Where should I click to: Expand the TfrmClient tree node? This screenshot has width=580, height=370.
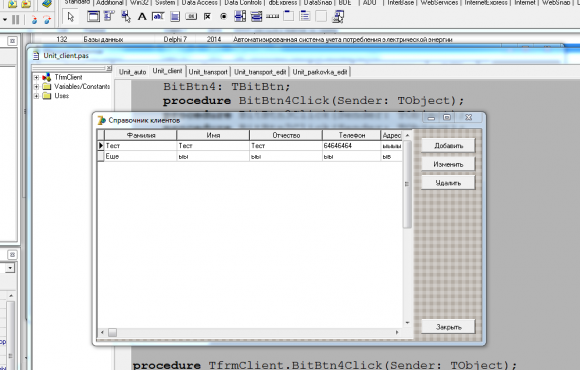click(36, 77)
